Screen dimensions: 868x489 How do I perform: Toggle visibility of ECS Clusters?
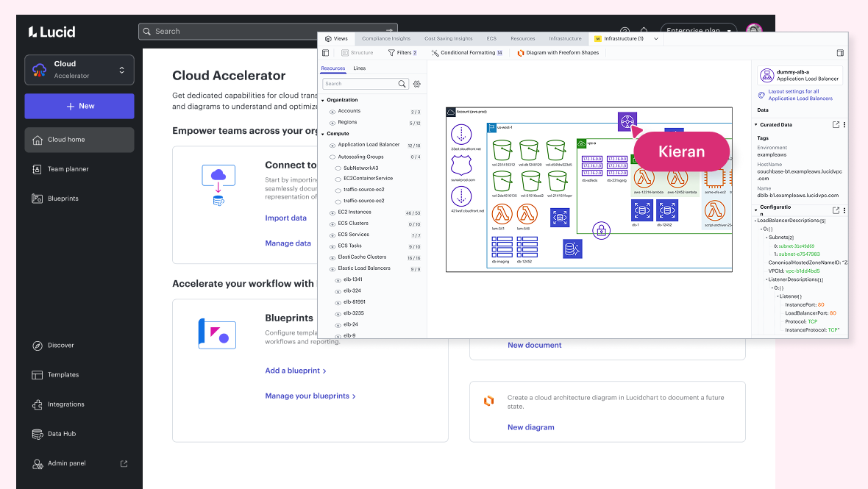(332, 224)
